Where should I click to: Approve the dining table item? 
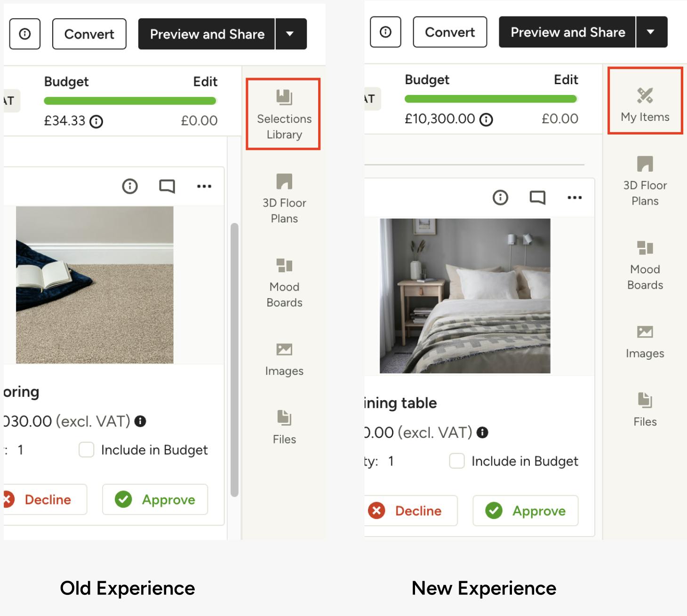point(525,511)
